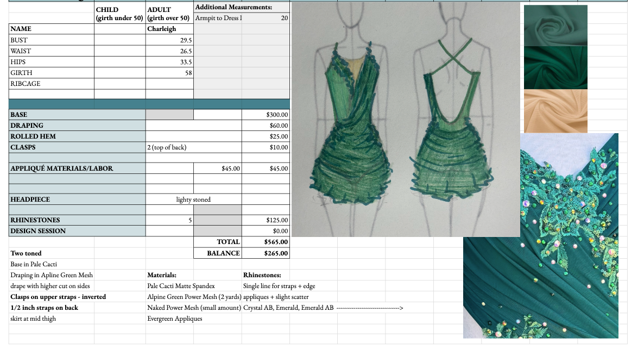This screenshot has width=644, height=362.
Task: Select the NAME row label cell
Action: pyautogui.click(x=52, y=29)
